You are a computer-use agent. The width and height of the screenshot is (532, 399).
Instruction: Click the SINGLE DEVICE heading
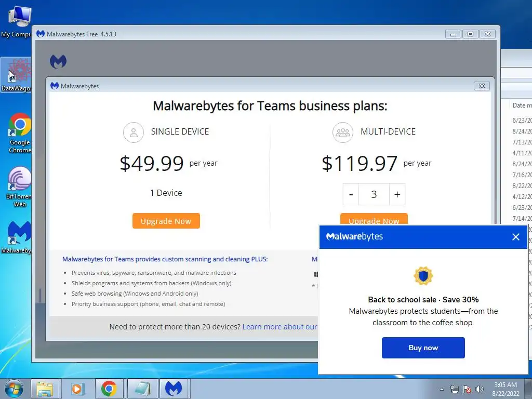[x=180, y=131]
